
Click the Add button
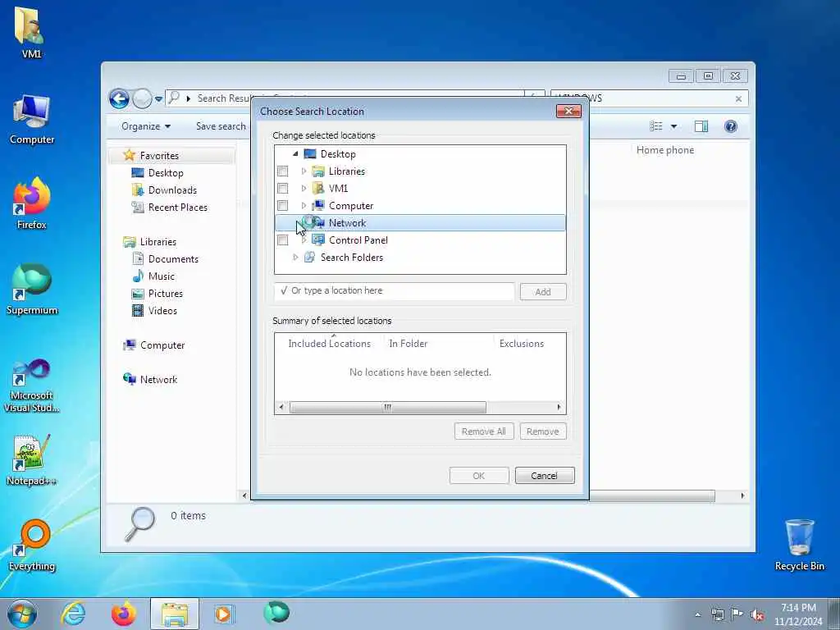coord(543,292)
